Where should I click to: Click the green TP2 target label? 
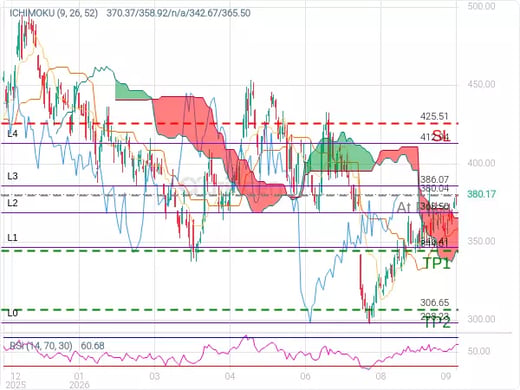[437, 323]
